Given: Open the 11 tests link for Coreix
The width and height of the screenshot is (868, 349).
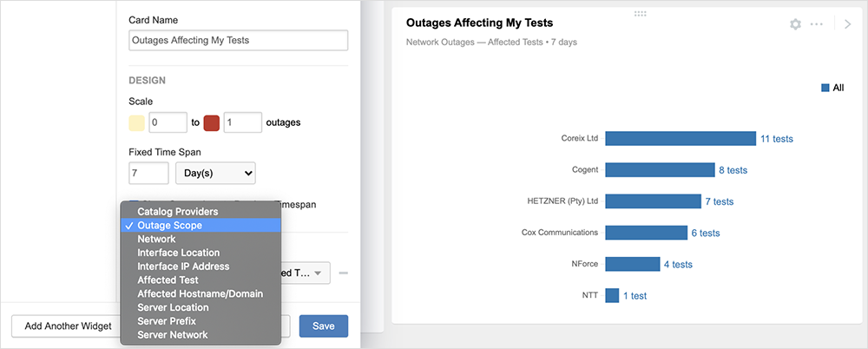Looking at the screenshot, I should click(776, 139).
